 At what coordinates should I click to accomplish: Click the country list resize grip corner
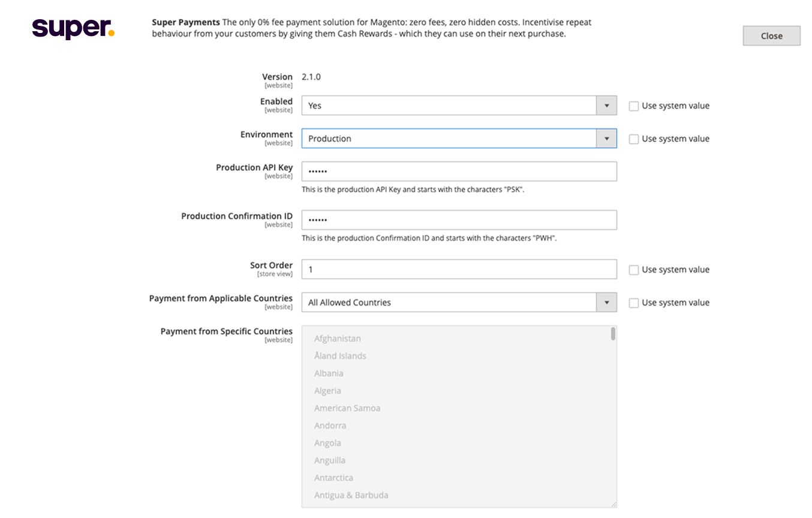(613, 504)
